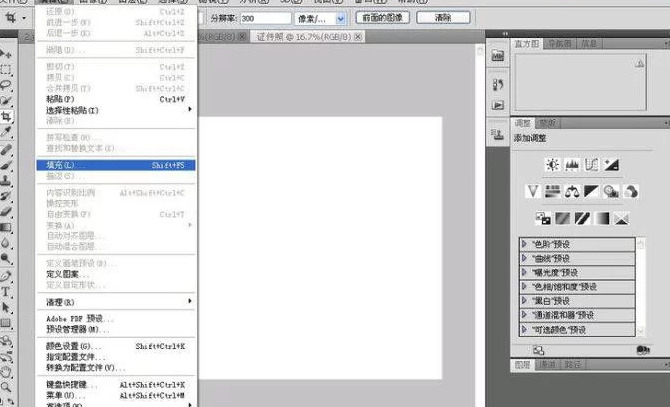
Task: Select the Gradient tool
Action: 6,227
